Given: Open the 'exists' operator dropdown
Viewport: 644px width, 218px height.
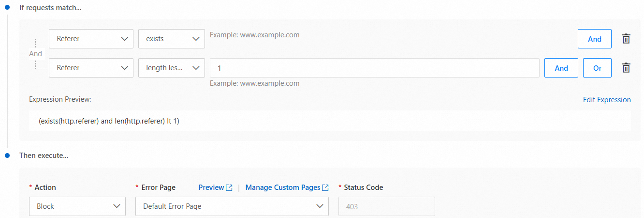Looking at the screenshot, I should pyautogui.click(x=171, y=39).
